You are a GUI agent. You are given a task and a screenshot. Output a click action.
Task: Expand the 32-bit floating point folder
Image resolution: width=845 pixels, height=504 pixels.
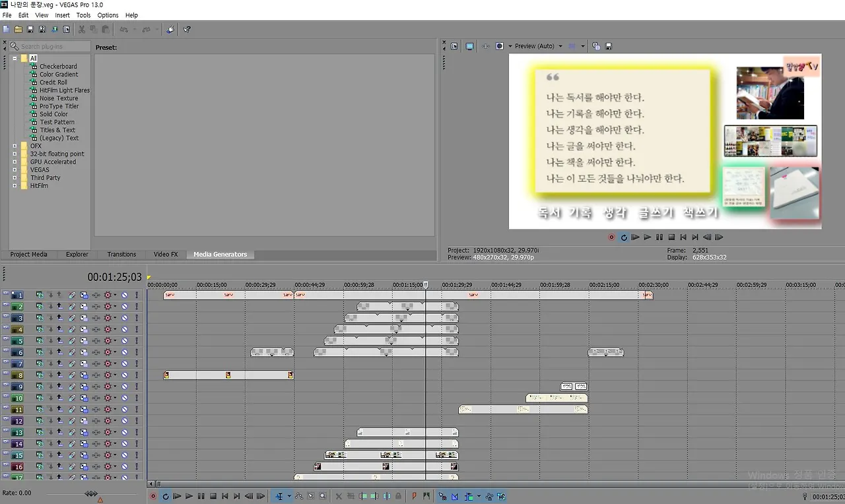pyautogui.click(x=15, y=154)
